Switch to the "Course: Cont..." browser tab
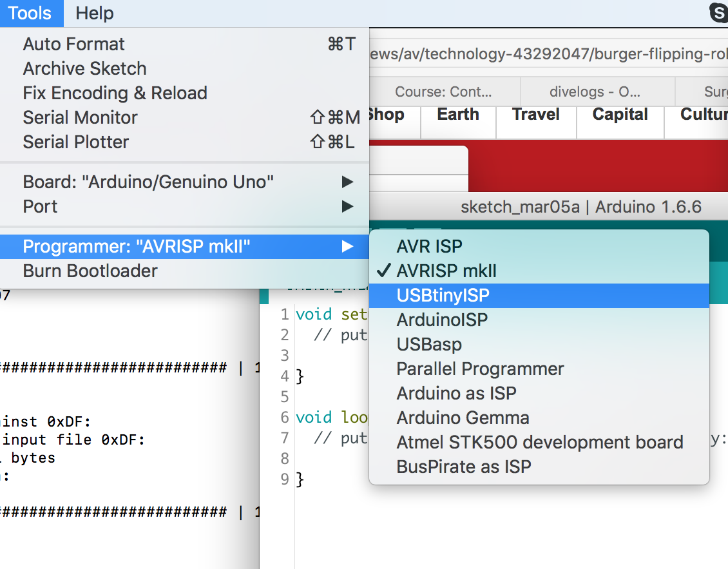728x569 pixels. click(443, 92)
